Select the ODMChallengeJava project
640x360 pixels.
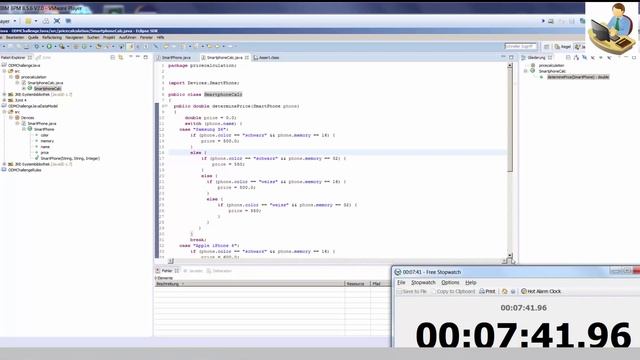click(24, 65)
